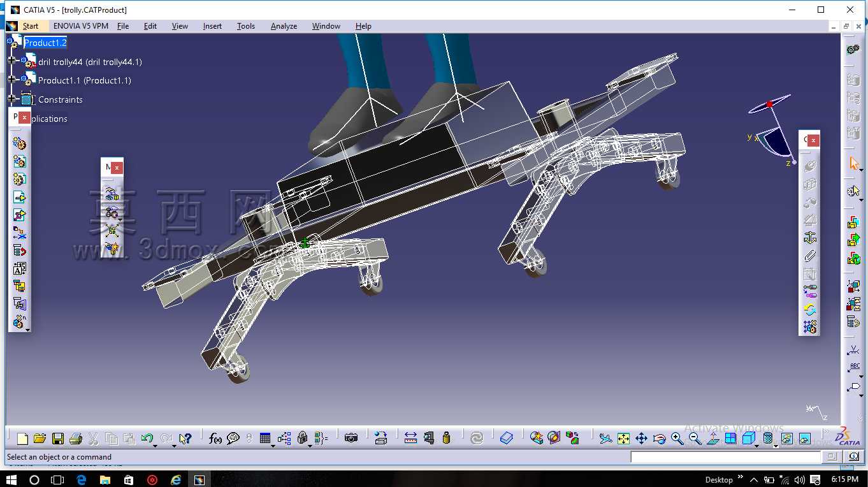
Task: Open the Analyze menu
Action: (284, 26)
